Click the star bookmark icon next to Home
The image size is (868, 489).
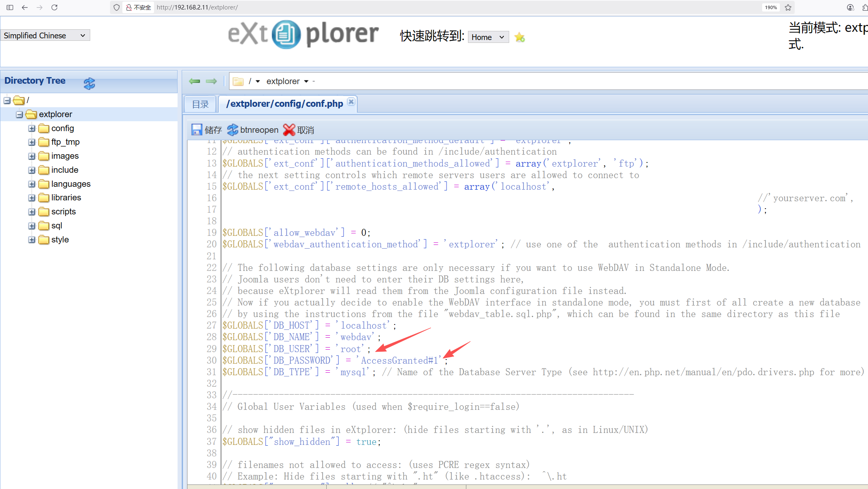(x=519, y=38)
